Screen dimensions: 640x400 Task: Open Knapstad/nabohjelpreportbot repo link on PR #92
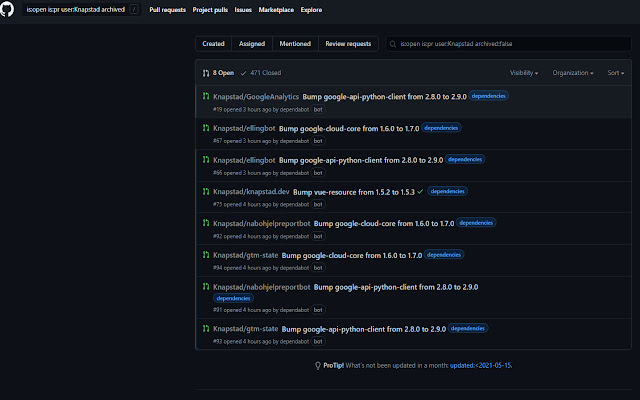pos(262,224)
